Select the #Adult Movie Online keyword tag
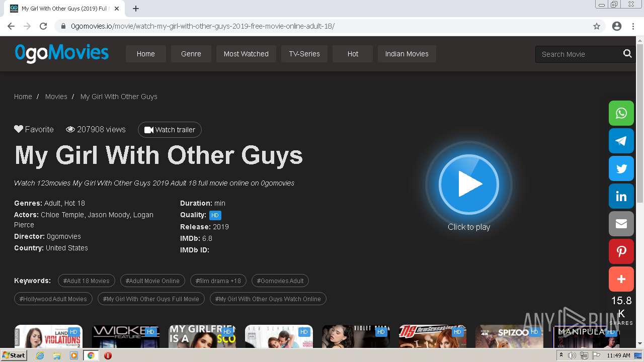644x362 pixels. click(x=152, y=281)
